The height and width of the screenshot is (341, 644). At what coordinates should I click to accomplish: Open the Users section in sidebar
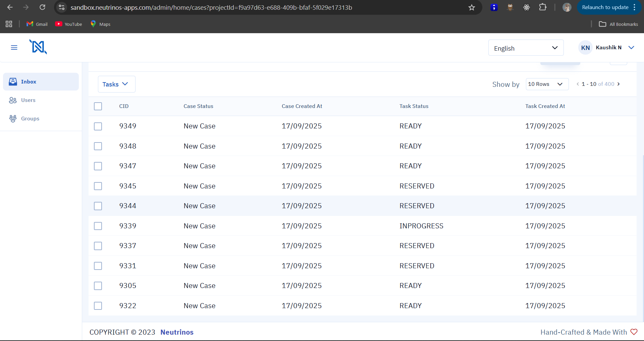[x=28, y=100]
